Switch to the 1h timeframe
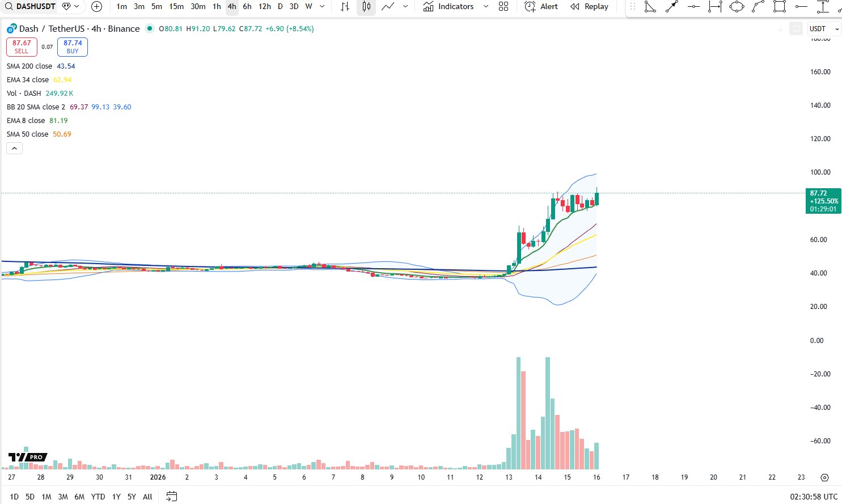 tap(217, 6)
